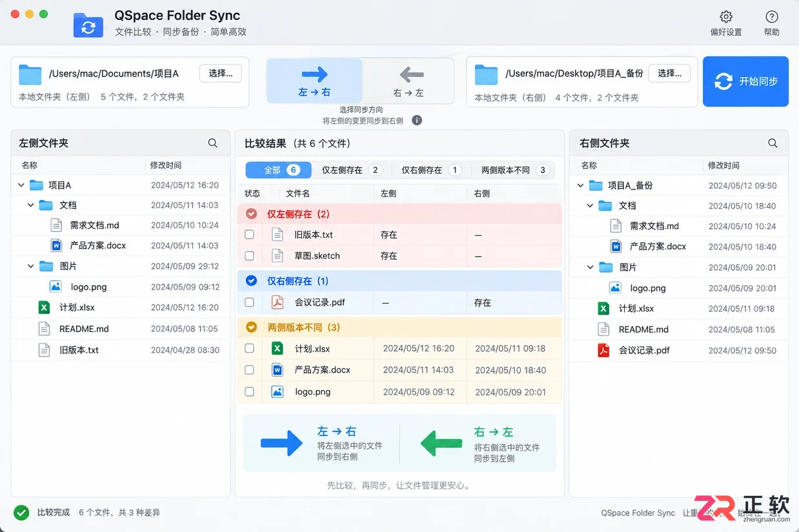The image size is (799, 532).
Task: Click the large 右→左 sync selected files button
Action: coord(480,443)
